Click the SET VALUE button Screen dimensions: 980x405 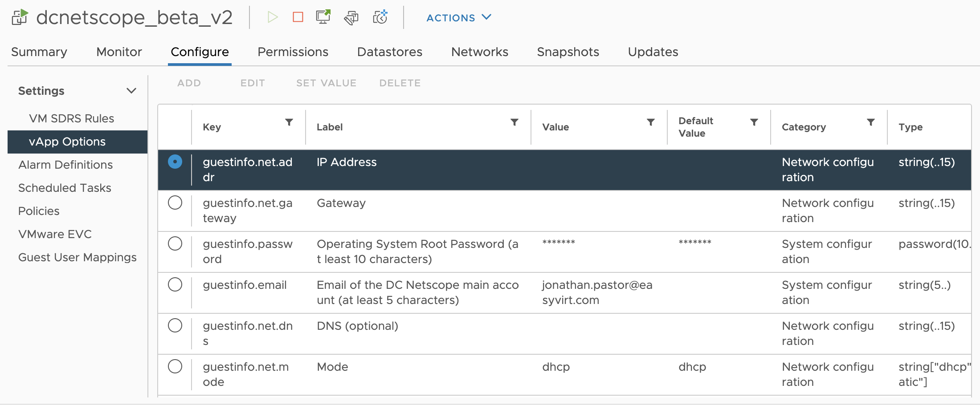[x=326, y=83]
